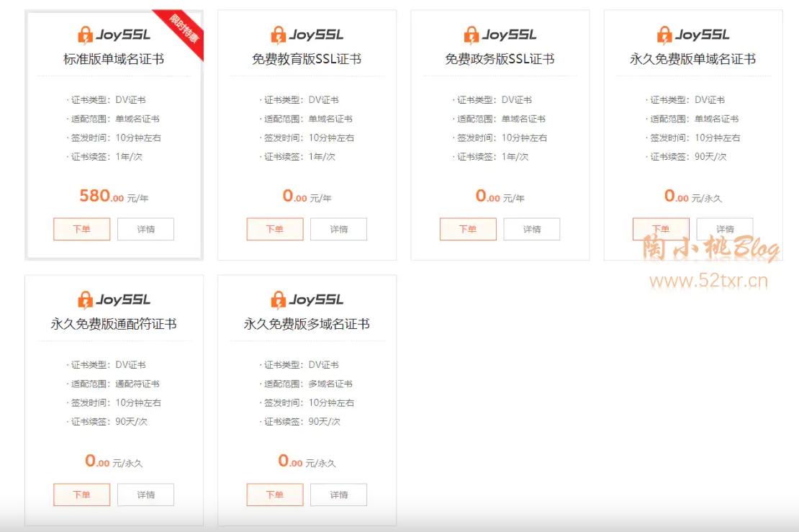Click 0.00 元/永久 price on 永久免费版通配符证书
This screenshot has width=799, height=532.
pyautogui.click(x=114, y=461)
